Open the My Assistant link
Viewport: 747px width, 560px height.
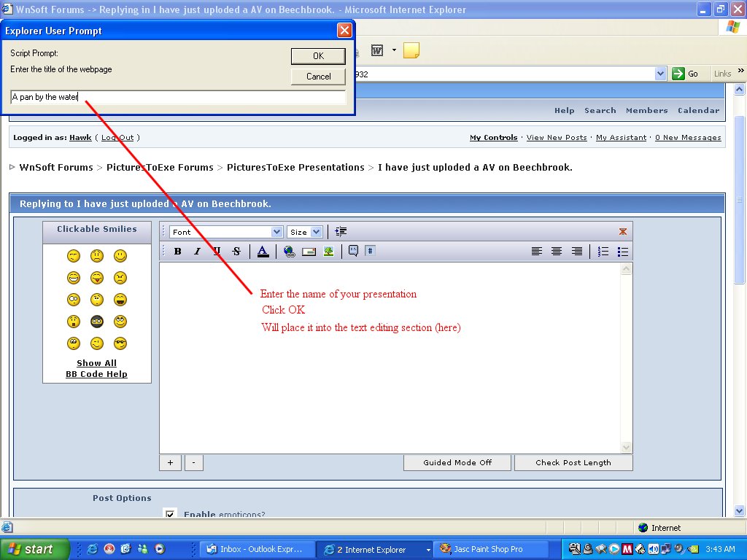tap(622, 138)
